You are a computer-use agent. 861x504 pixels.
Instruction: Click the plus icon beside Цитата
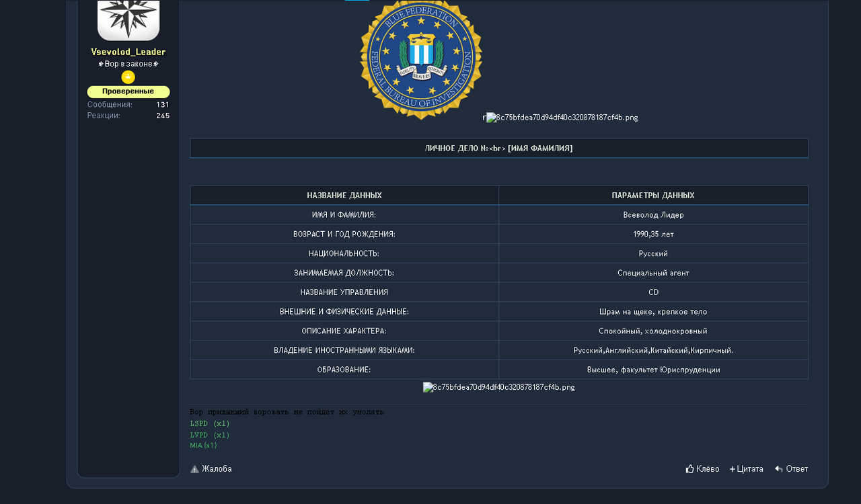click(733, 469)
